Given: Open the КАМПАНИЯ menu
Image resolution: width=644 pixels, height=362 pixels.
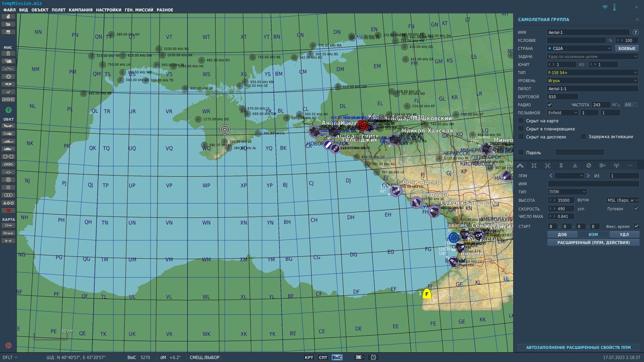Looking at the screenshot, I should (x=80, y=10).
